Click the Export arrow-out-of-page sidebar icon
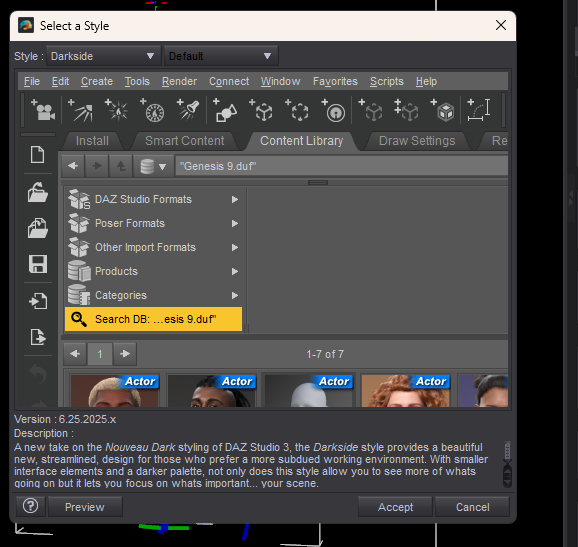The height and width of the screenshot is (547, 578). tap(38, 337)
